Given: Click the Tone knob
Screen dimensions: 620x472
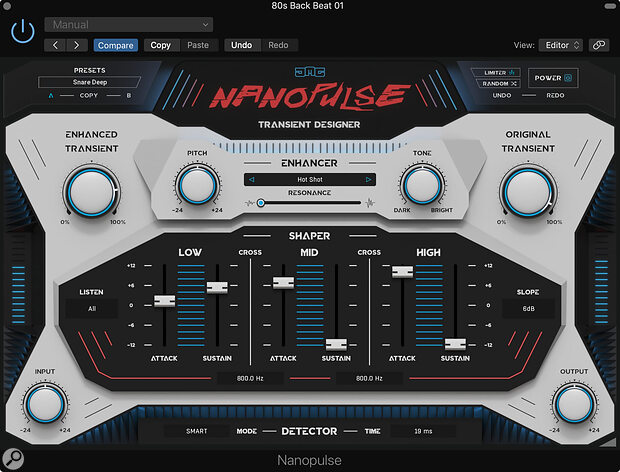Looking at the screenshot, I should (422, 185).
